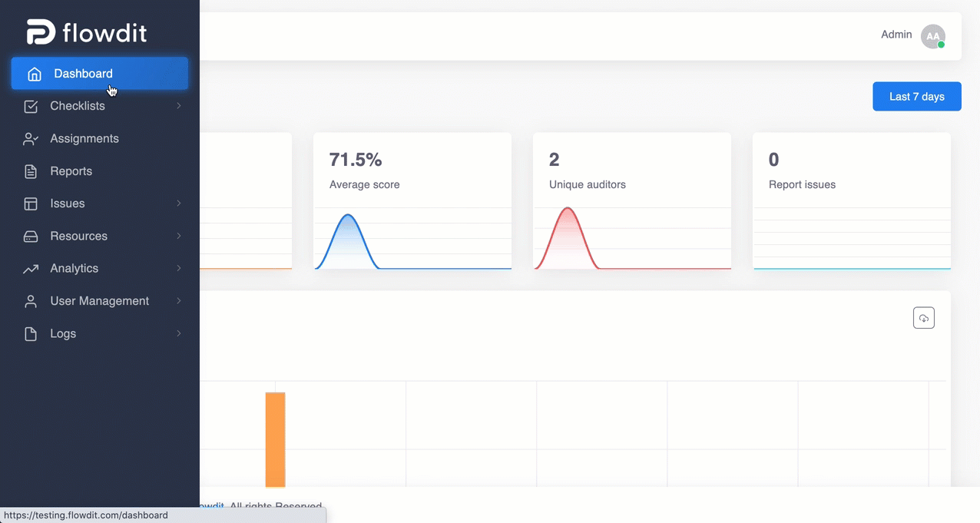Download the chart via cloud icon

(x=924, y=318)
